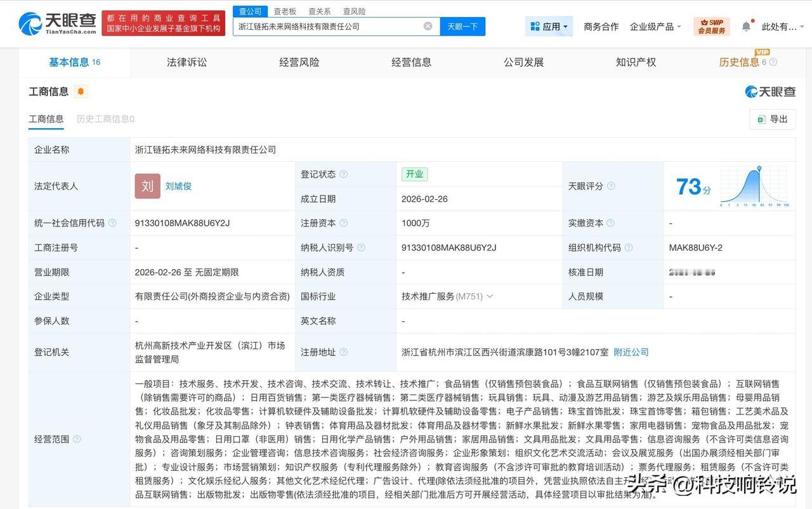Switch to the 法律诉讼 tab
The image size is (812, 509).
(187, 62)
